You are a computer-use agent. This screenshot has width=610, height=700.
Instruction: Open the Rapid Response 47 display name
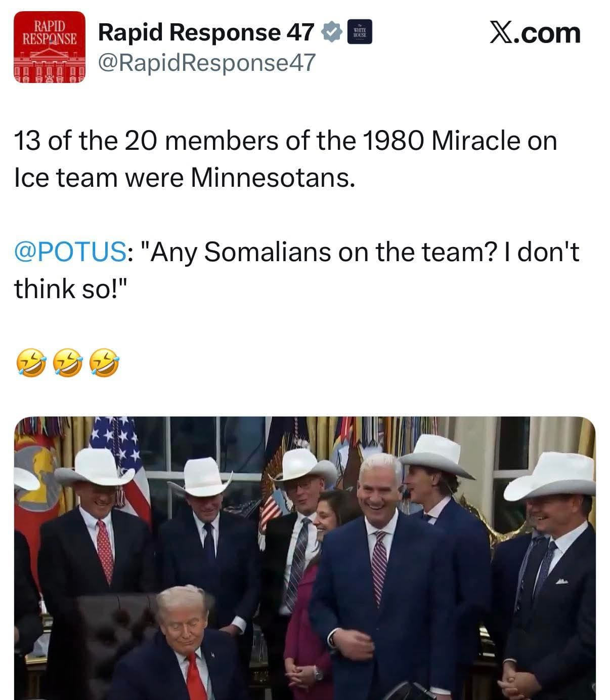206,32
